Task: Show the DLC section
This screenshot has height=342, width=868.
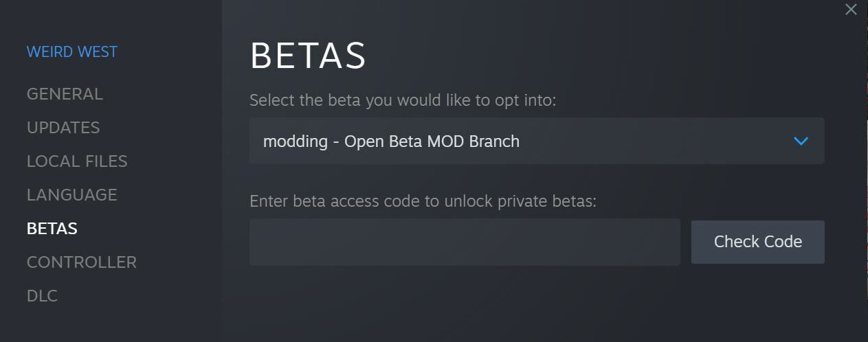Action: click(x=42, y=296)
